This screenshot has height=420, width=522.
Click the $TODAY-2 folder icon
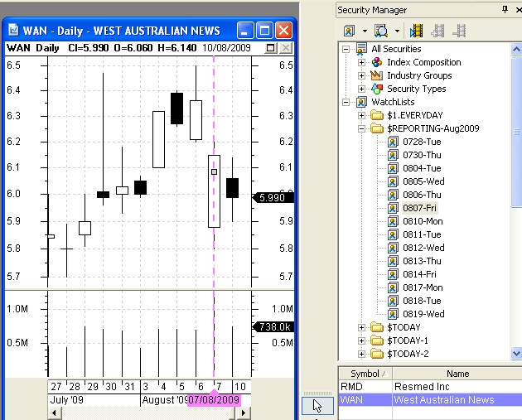377,354
